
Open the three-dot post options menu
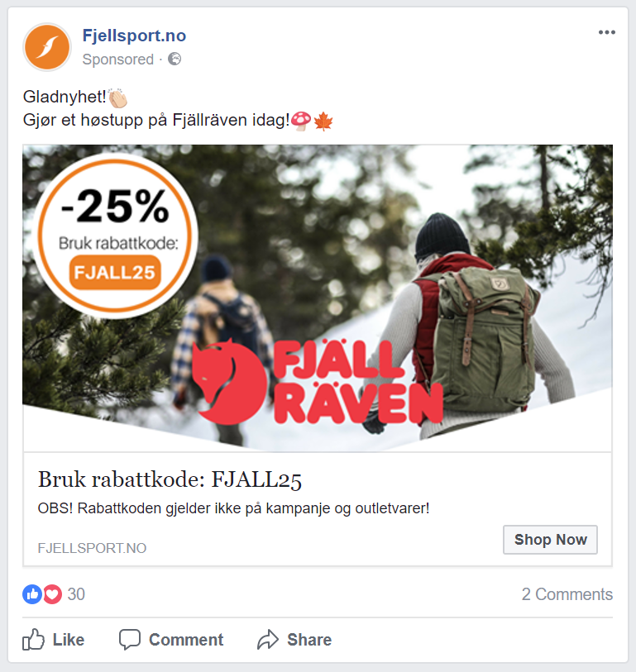(607, 32)
